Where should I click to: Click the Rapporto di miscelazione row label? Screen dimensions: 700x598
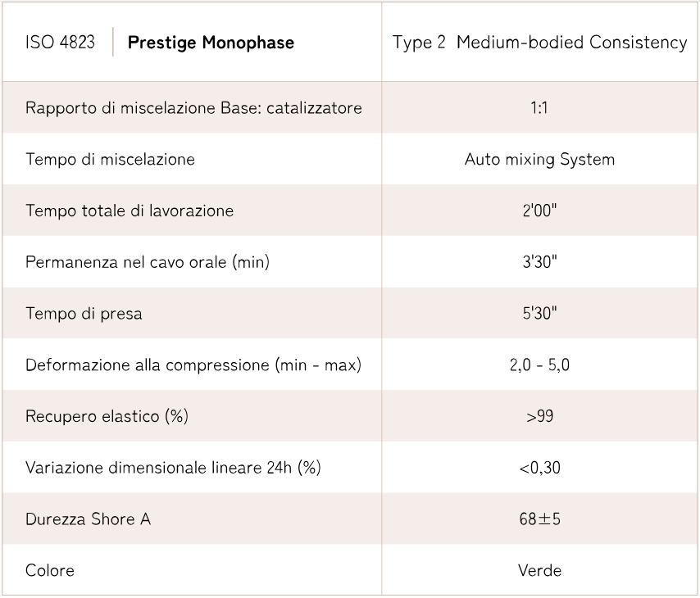pyautogui.click(x=193, y=108)
